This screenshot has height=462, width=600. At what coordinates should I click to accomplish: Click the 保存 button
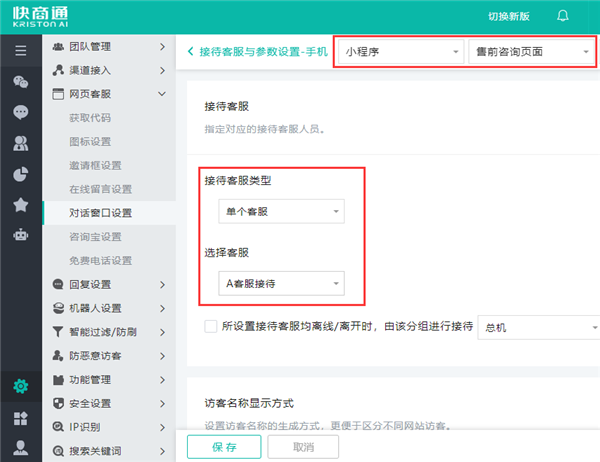click(224, 447)
